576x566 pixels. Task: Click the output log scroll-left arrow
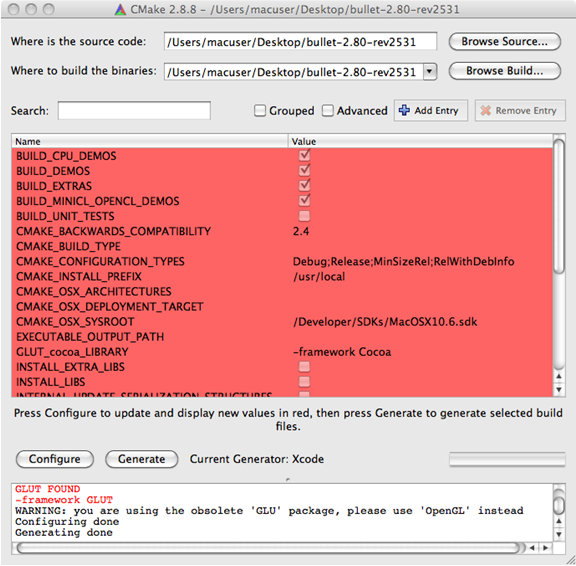click(532, 548)
